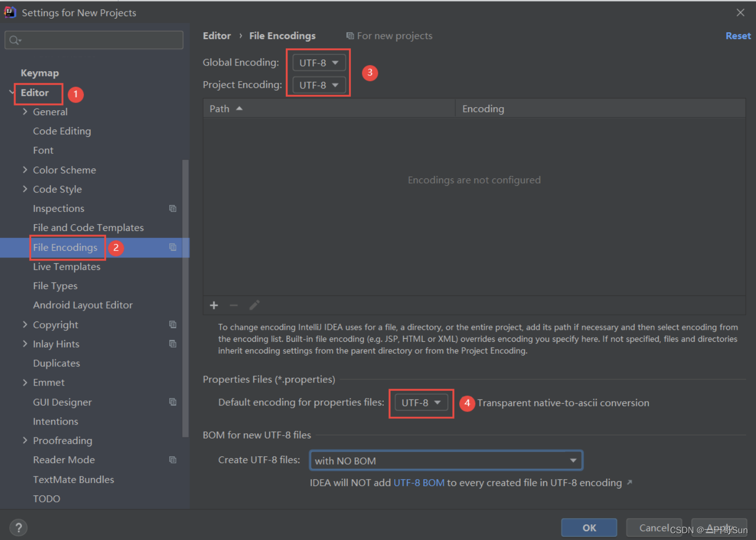Click the project-level icon beside GUI Designer
Screen dimensions: 756x540
click(x=173, y=402)
